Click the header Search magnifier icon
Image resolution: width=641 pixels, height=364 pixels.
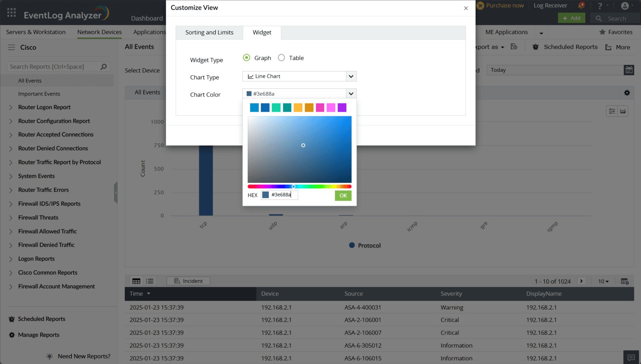598,18
